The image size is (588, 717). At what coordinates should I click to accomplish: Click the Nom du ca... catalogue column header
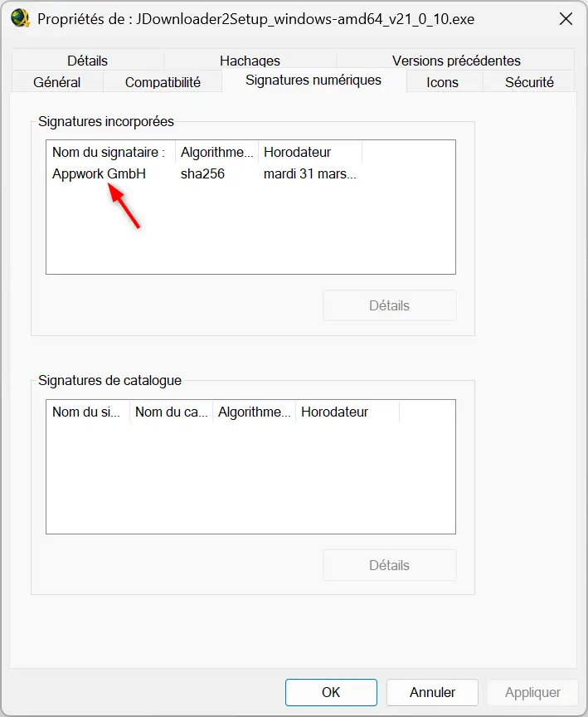(172, 412)
